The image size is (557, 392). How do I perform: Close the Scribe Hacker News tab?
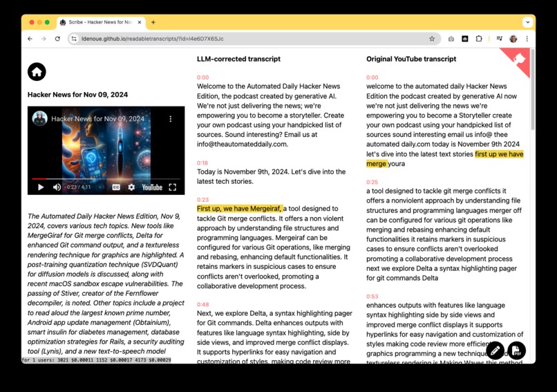pyautogui.click(x=140, y=22)
